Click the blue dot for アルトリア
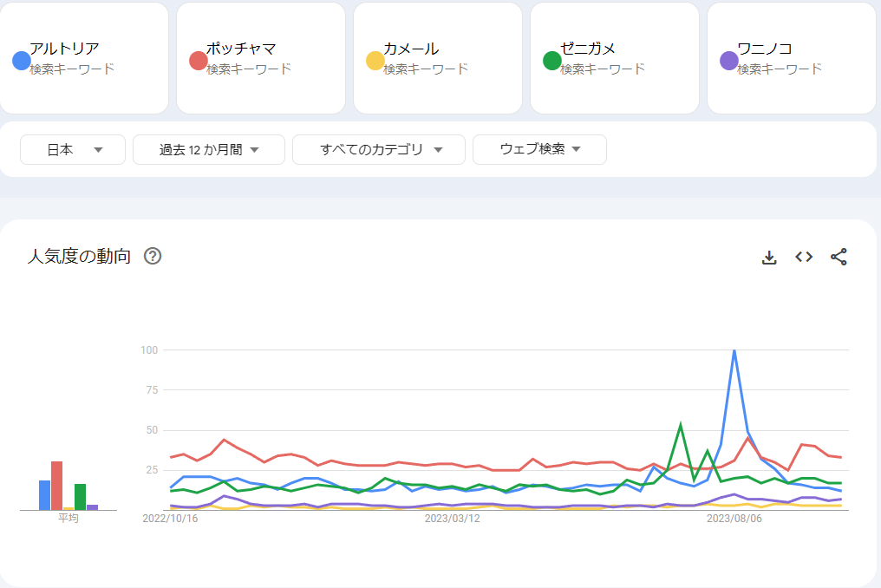 [22, 61]
